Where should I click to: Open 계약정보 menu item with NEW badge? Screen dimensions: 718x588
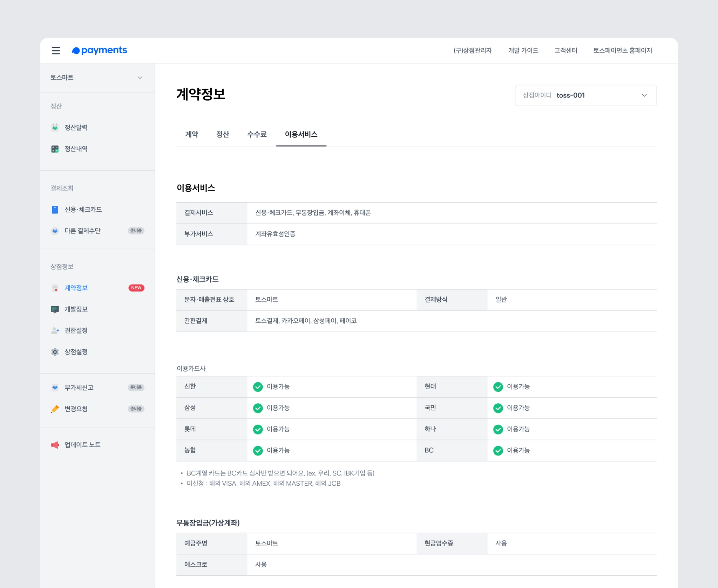[76, 288]
